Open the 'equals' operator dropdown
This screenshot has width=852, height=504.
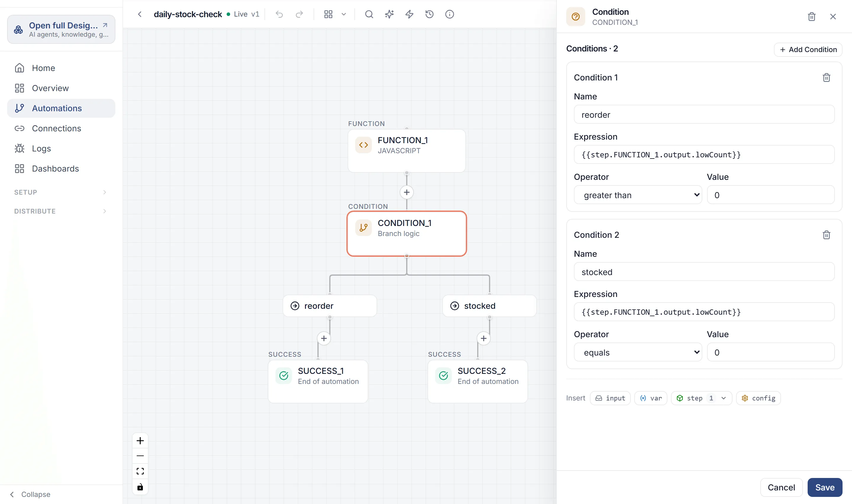tap(638, 352)
